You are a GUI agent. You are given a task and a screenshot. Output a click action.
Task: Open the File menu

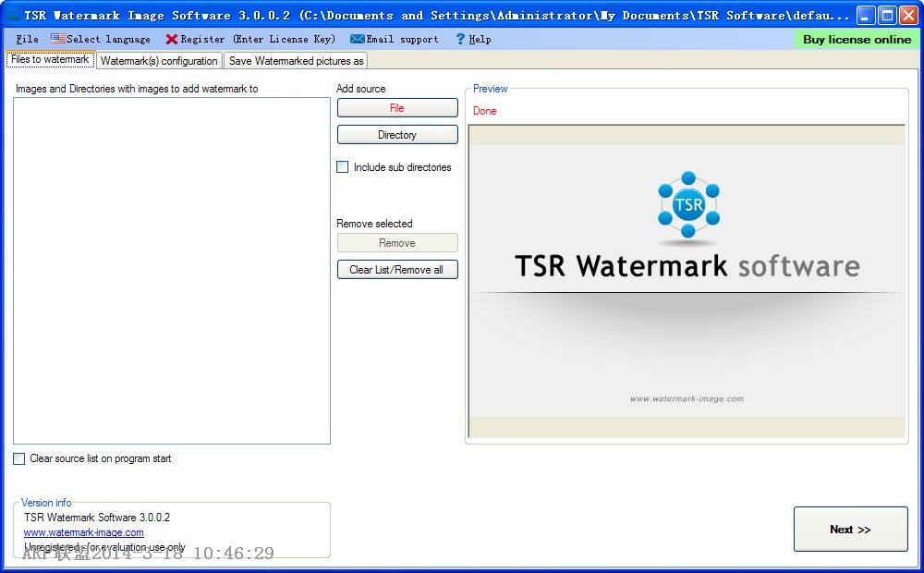coord(25,39)
